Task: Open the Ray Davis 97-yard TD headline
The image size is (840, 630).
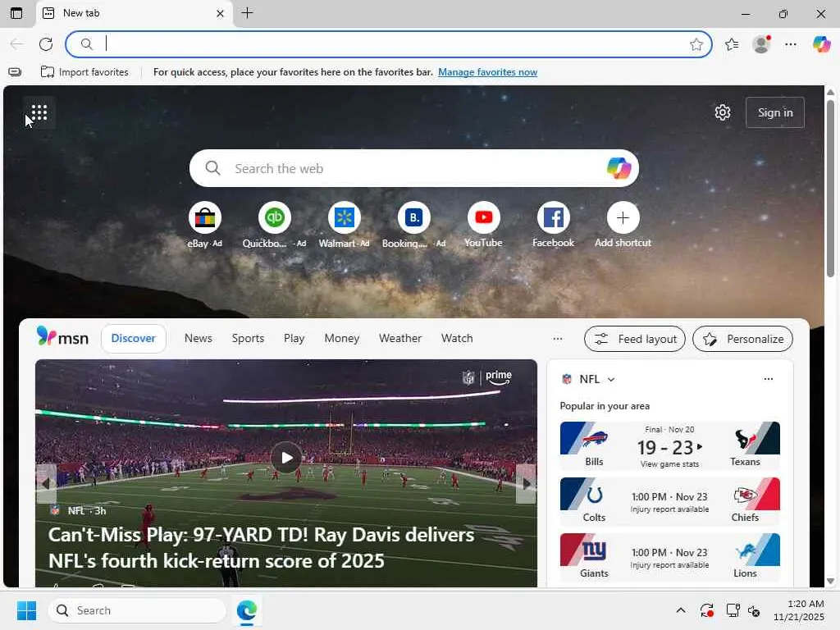Action: (262, 547)
